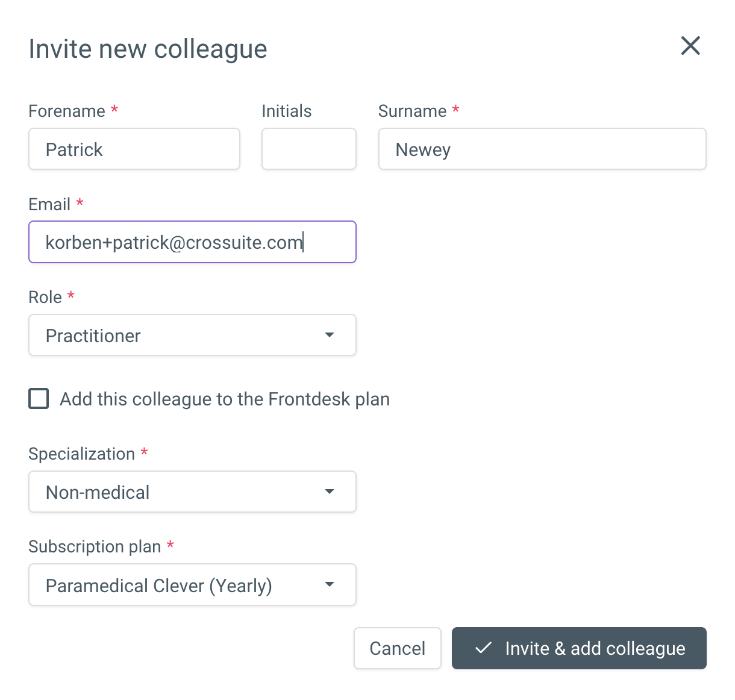Screen dimensions: 735x700
Task: Click the "Add this colleague to the Frontdesk plan" text
Action: [x=225, y=399]
